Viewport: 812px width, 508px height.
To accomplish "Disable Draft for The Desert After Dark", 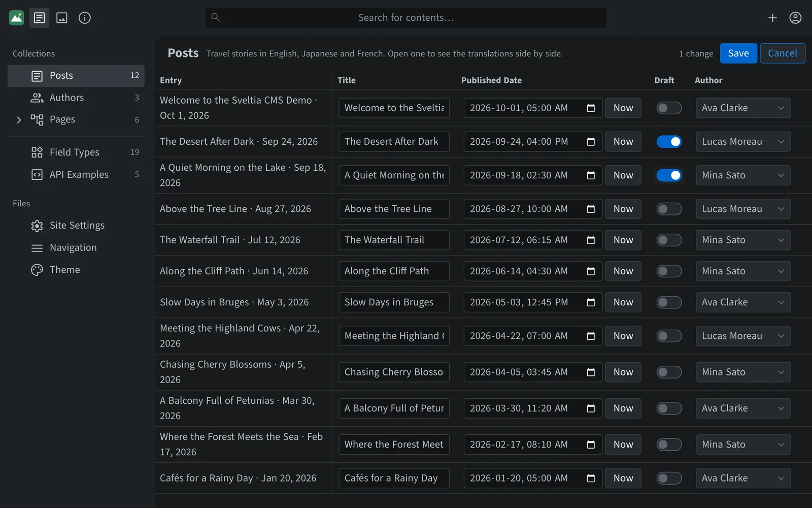I will (x=669, y=142).
